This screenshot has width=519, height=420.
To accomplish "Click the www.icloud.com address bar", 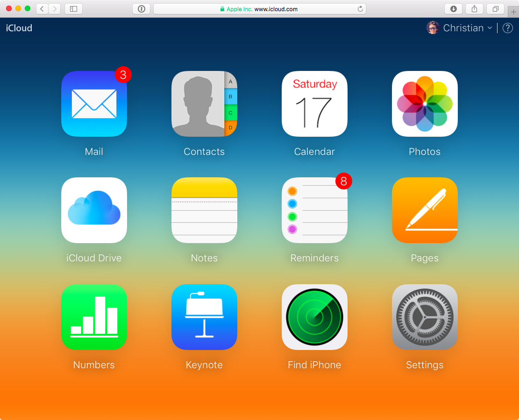I will click(x=260, y=9).
